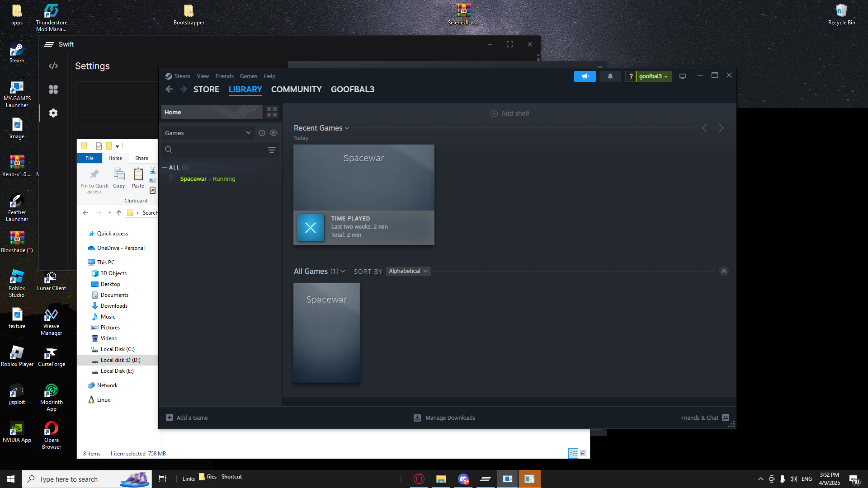Go forward with Steam's forward arrow
Viewport: 868px width, 488px height.
pos(184,89)
